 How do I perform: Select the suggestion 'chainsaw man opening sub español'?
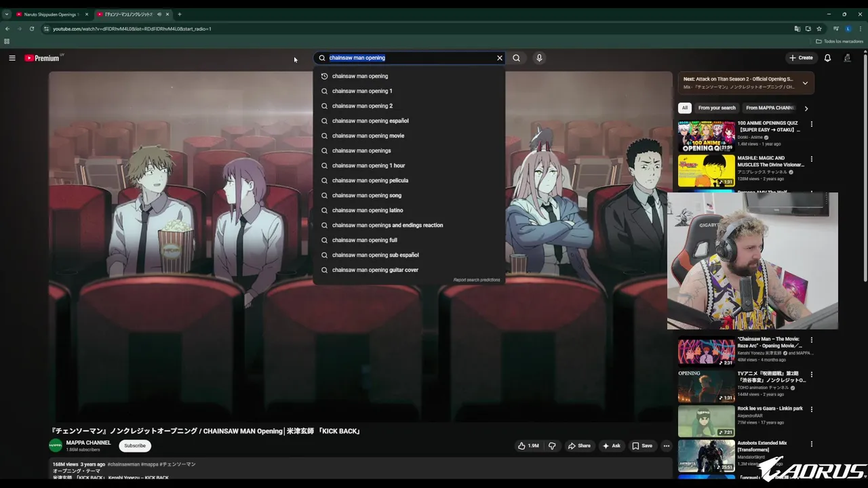409,255
